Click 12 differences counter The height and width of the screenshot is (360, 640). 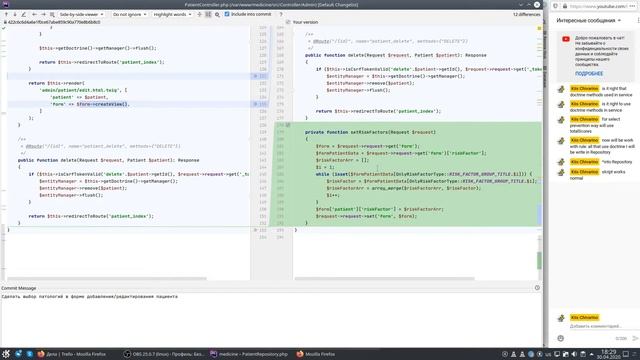pos(527,14)
